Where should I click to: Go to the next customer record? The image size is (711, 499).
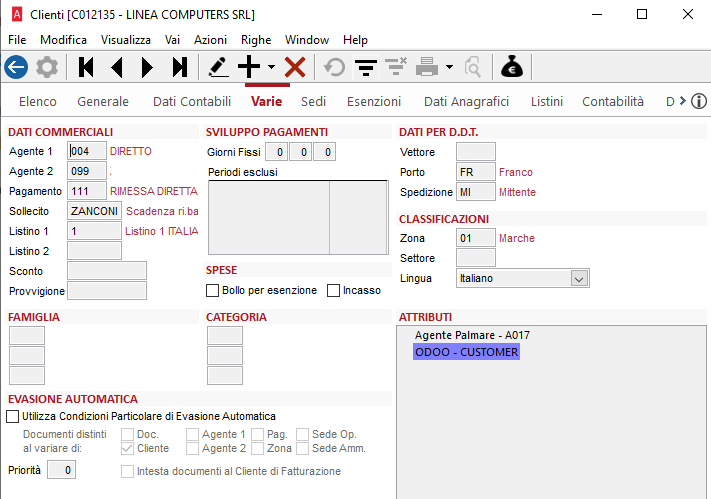click(x=148, y=67)
